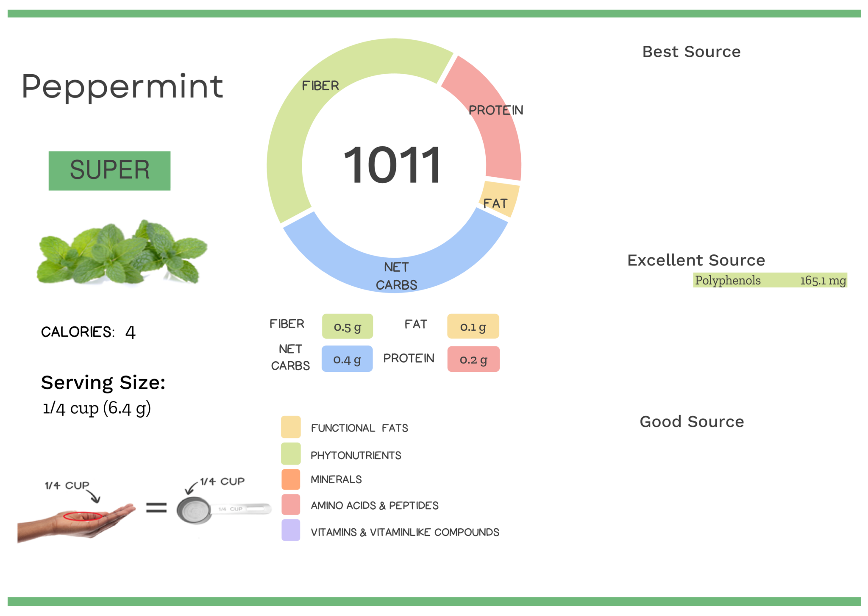Expand the Good Source section

(x=692, y=421)
